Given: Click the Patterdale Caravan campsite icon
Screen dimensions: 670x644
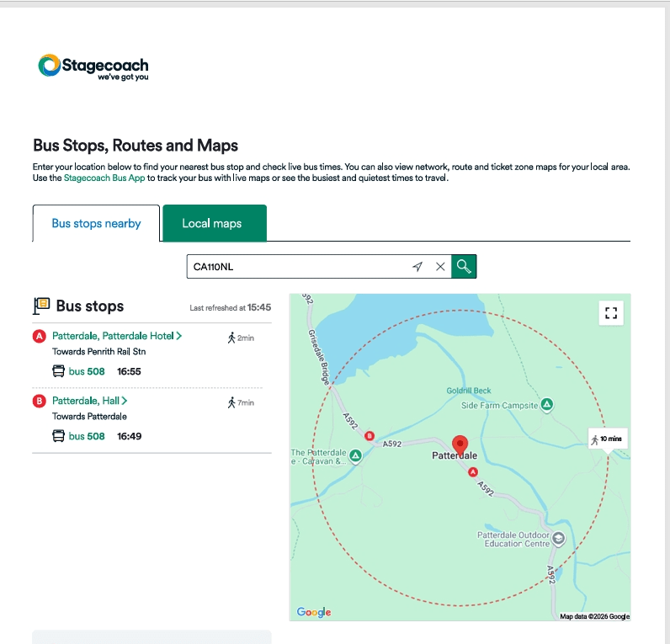Looking at the screenshot, I should tap(355, 456).
